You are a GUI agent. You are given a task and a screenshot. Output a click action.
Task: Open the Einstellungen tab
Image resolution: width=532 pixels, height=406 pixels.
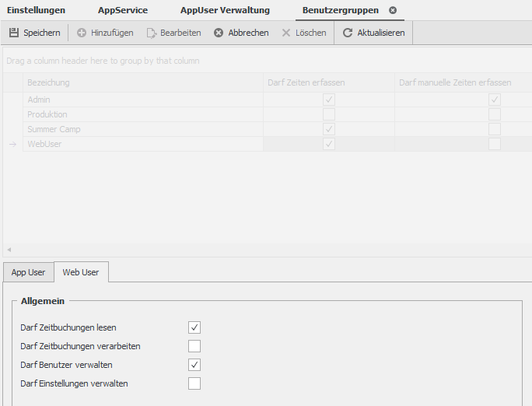coord(36,10)
